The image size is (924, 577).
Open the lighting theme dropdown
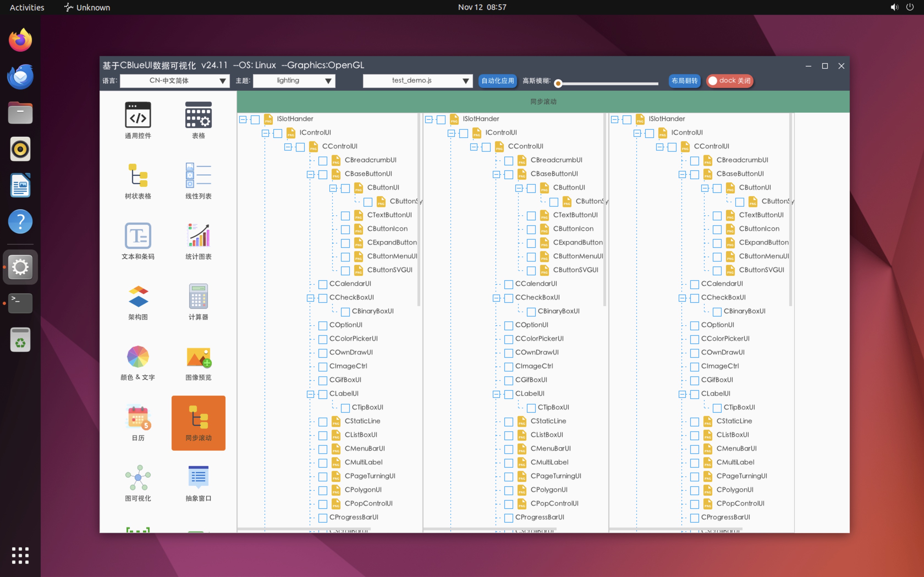tap(294, 81)
